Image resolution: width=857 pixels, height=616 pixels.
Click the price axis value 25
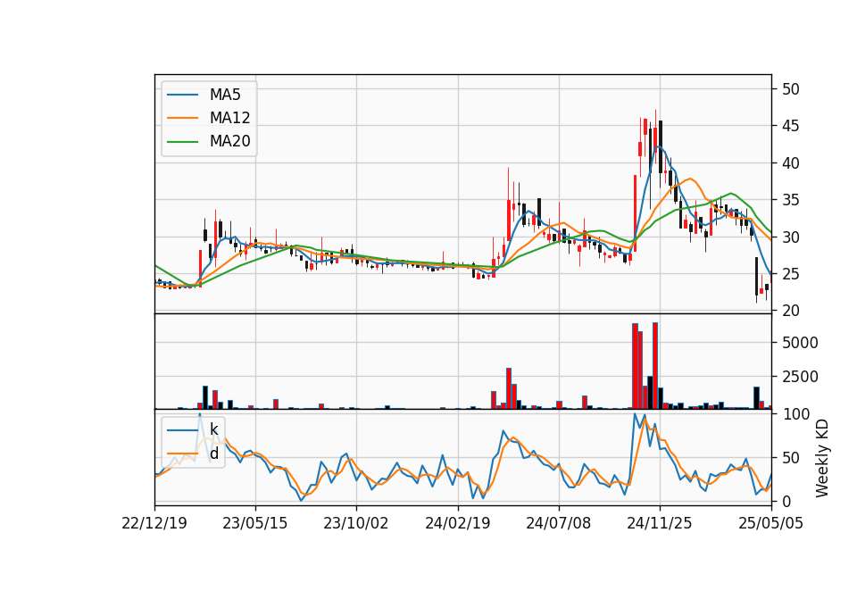tap(791, 274)
